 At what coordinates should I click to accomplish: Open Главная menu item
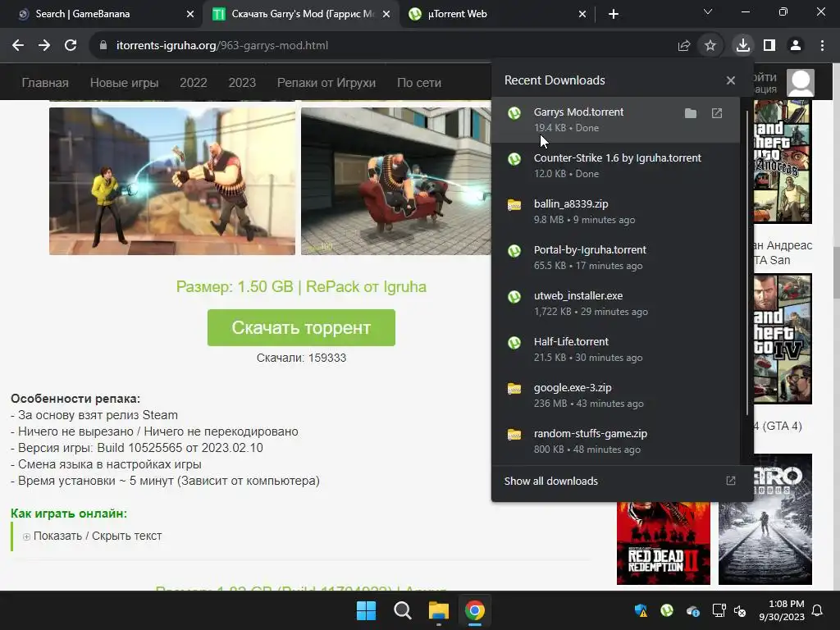point(45,83)
